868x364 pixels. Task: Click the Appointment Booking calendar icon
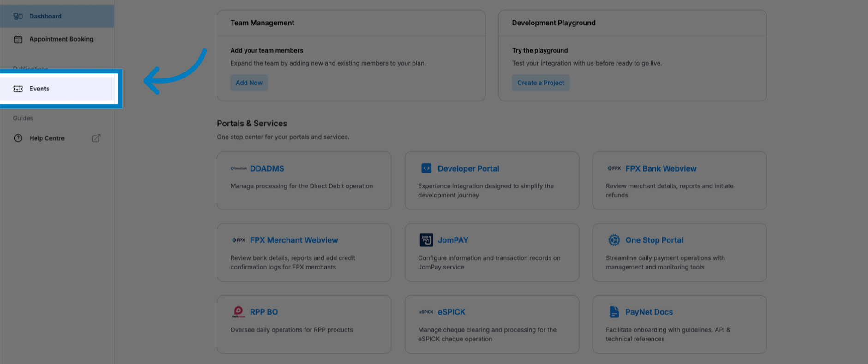coord(18,39)
